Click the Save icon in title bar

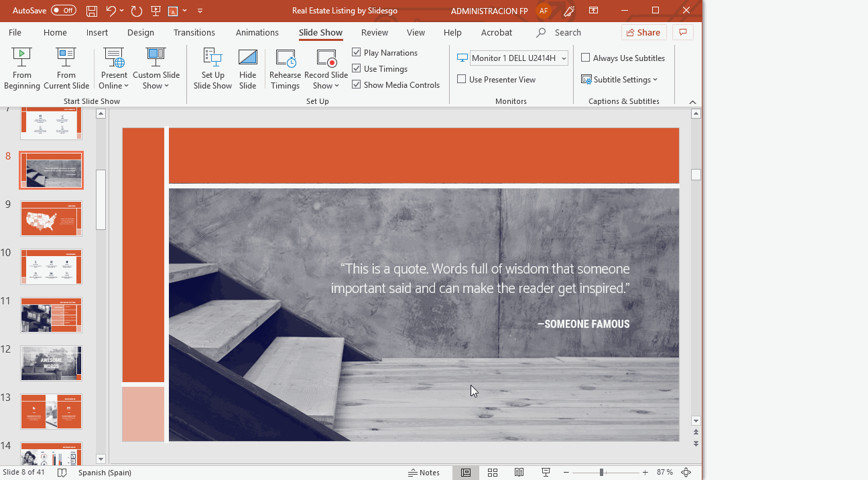[x=92, y=11]
